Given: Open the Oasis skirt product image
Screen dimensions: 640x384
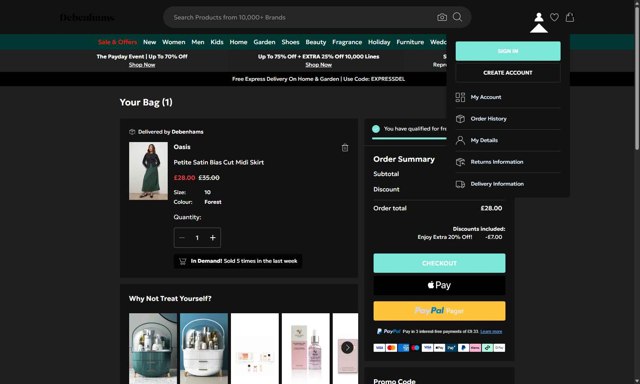Looking at the screenshot, I should coord(148,171).
